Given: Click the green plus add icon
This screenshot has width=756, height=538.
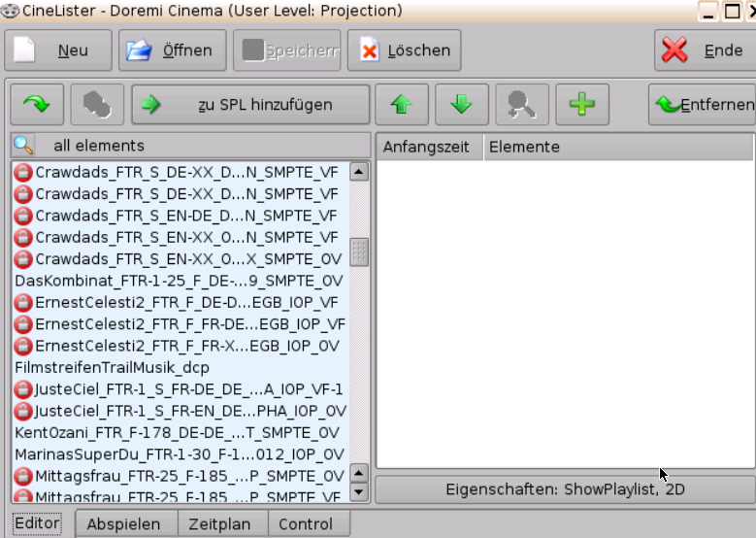Looking at the screenshot, I should [x=581, y=105].
